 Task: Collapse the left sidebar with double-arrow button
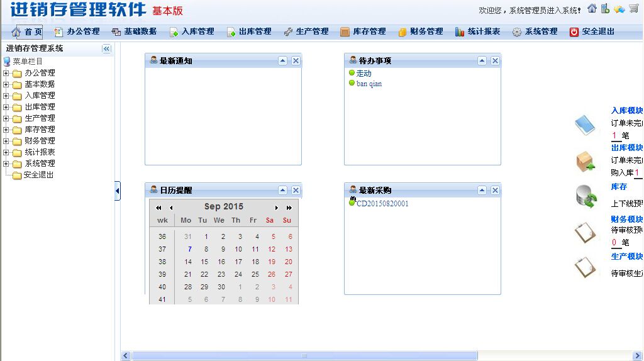[106, 48]
